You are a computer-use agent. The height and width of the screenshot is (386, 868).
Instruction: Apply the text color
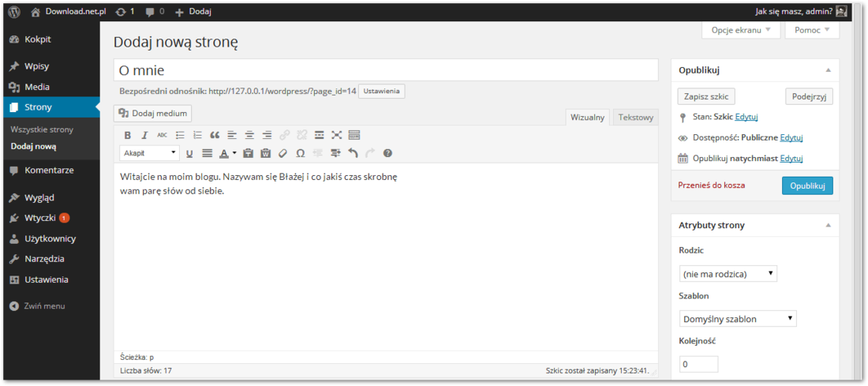click(x=223, y=153)
